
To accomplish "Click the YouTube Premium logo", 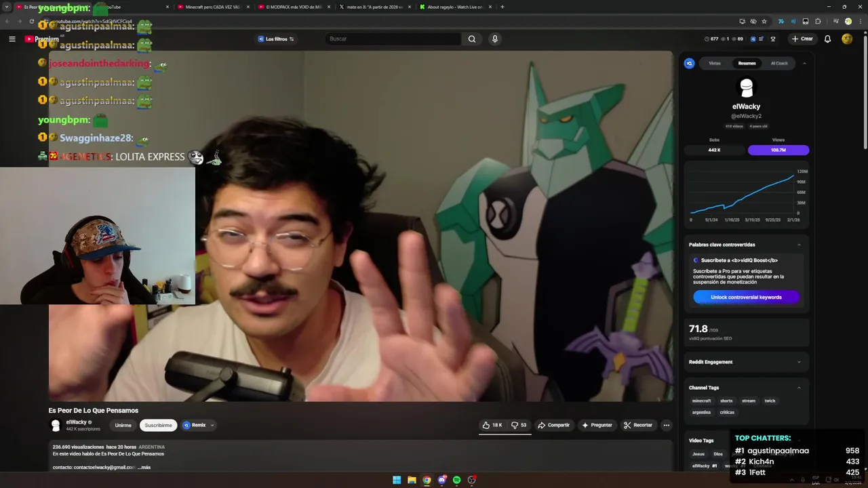I will (41, 39).
